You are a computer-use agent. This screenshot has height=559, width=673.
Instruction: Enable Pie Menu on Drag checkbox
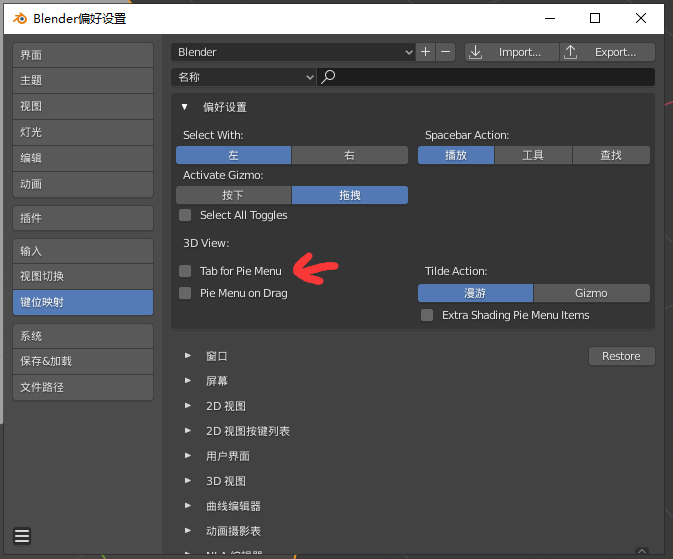(x=185, y=293)
